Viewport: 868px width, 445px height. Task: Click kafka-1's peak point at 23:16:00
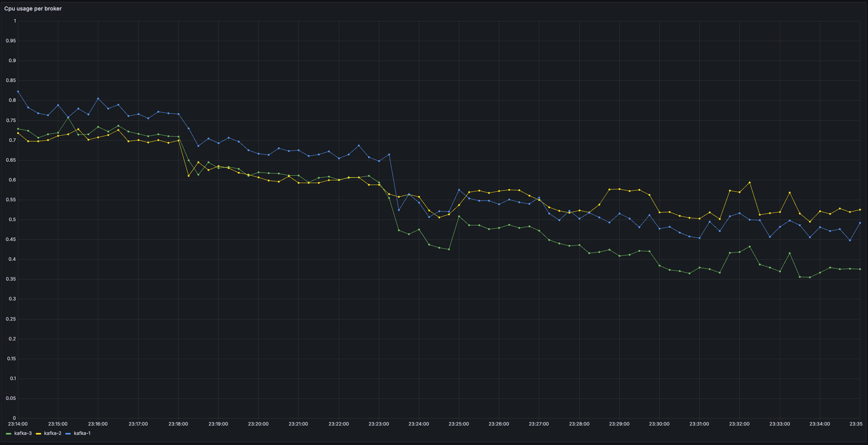tap(98, 98)
